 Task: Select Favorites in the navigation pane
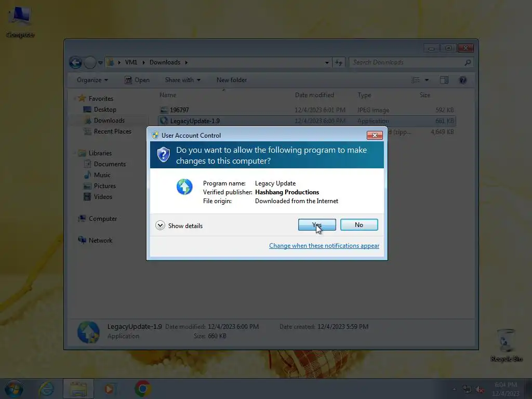(x=101, y=99)
